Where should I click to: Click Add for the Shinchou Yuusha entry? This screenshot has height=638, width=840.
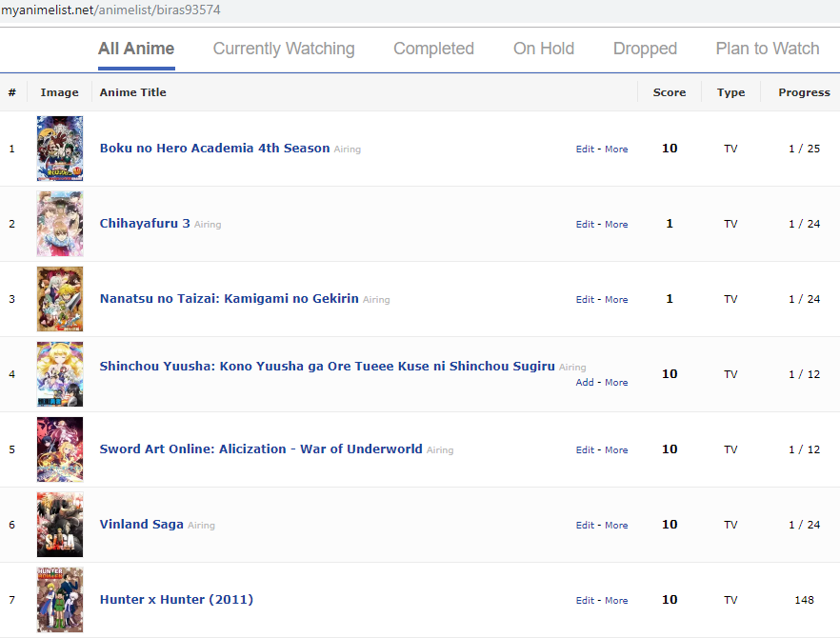pyautogui.click(x=585, y=383)
